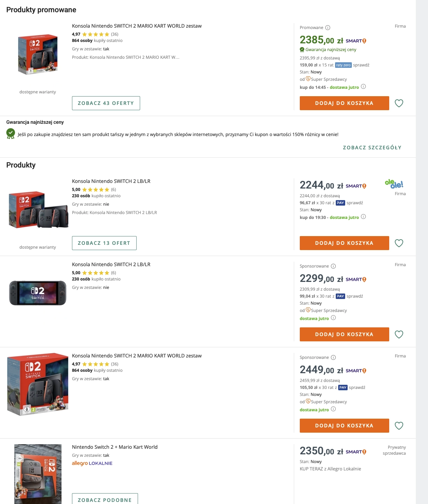
Task: Open Nintendo Switch 2 + Mario Kart World title
Action: [115, 447]
